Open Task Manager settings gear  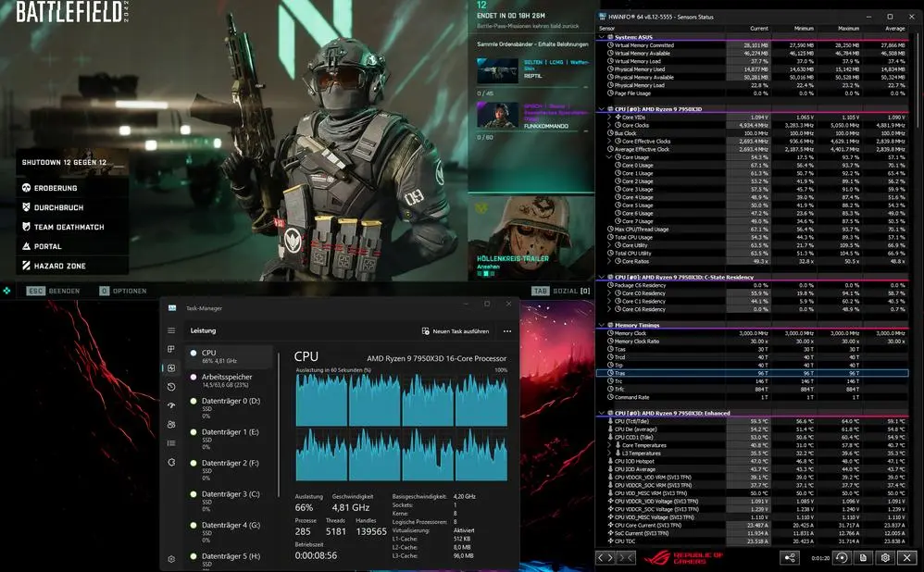(x=171, y=559)
